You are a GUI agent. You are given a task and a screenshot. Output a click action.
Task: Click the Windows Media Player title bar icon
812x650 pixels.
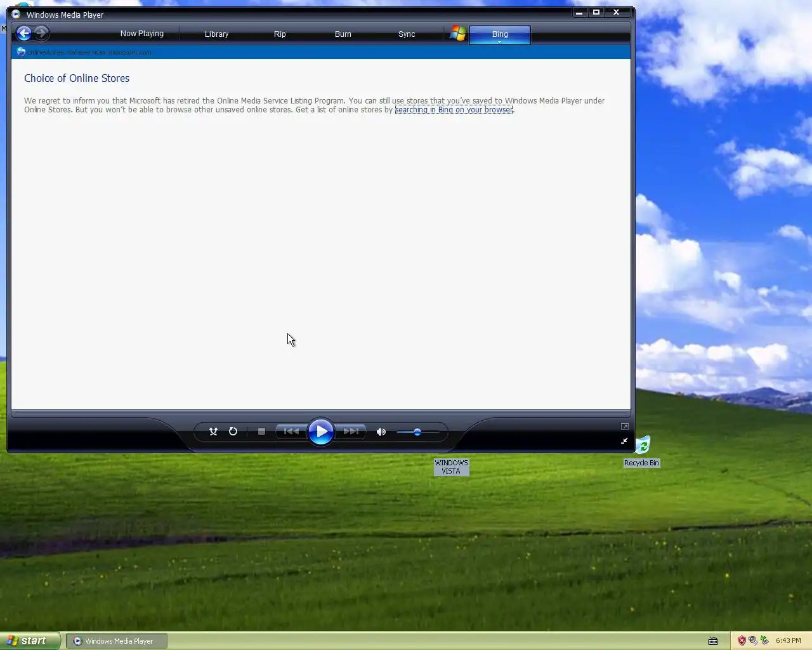click(x=16, y=14)
